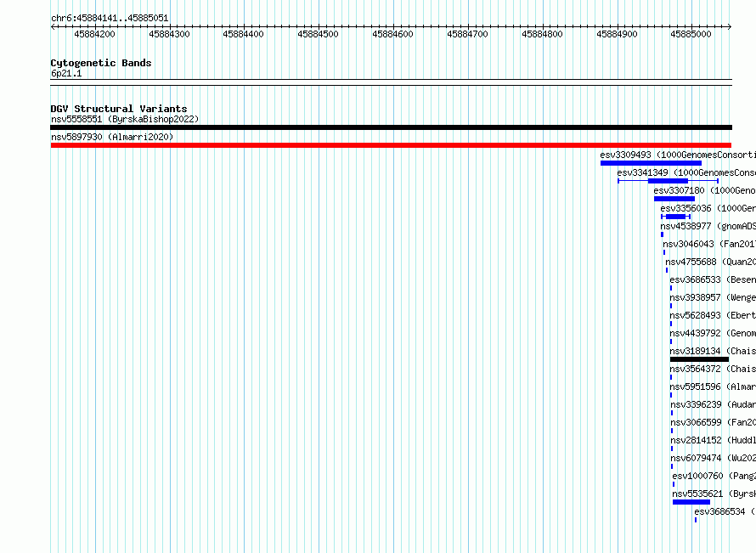The width and height of the screenshot is (756, 553).
Task: Open the esv3686533 variant label
Action: coord(713,279)
